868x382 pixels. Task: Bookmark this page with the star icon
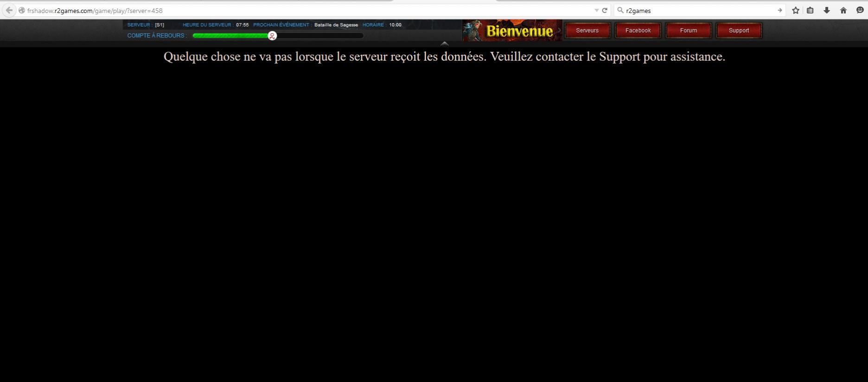click(796, 10)
